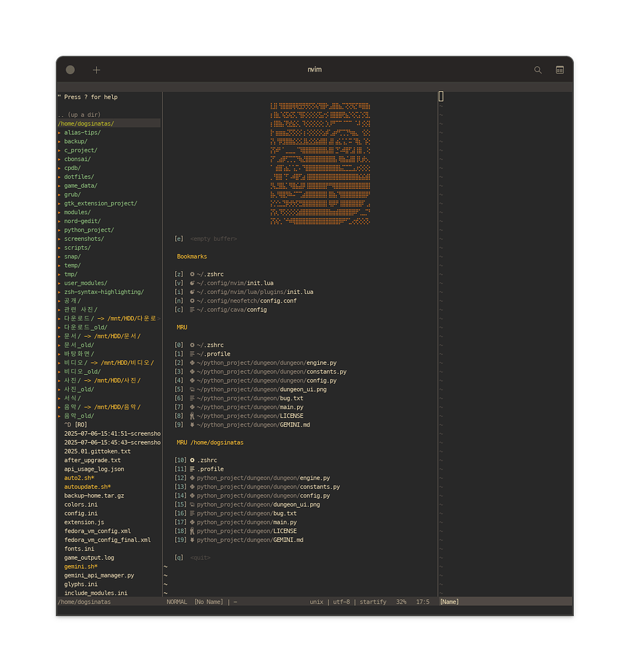Expand the zsh-syntax-highlighting/ folder
The image size is (629, 672).
tap(59, 292)
